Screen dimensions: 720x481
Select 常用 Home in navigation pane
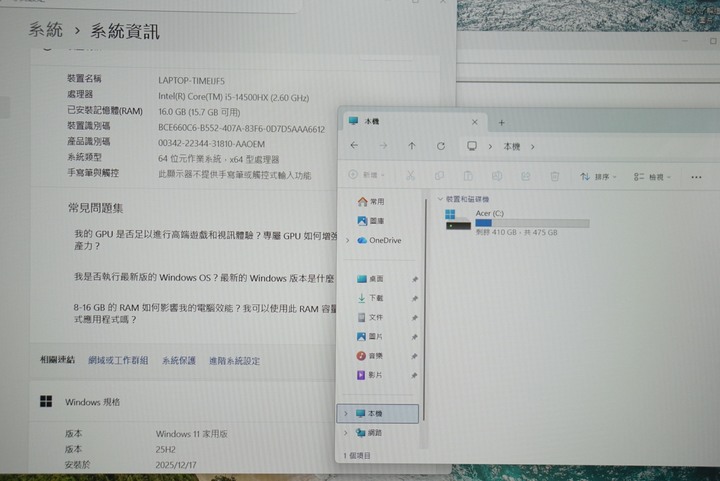coord(376,202)
